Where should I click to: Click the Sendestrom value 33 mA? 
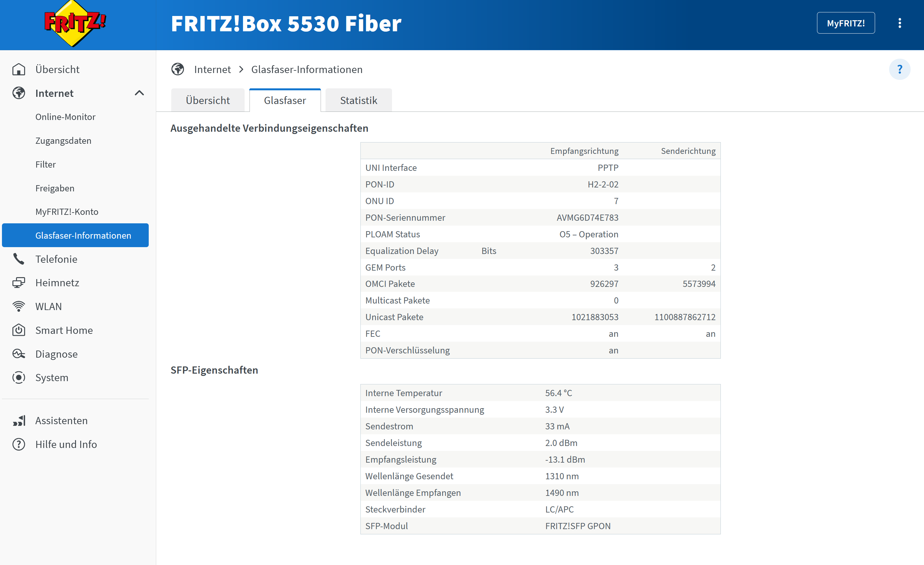pyautogui.click(x=557, y=426)
